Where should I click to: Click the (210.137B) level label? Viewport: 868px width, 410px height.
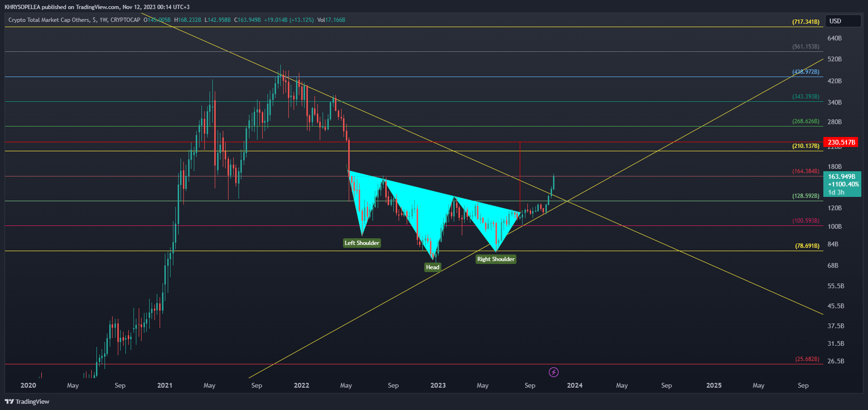point(806,146)
